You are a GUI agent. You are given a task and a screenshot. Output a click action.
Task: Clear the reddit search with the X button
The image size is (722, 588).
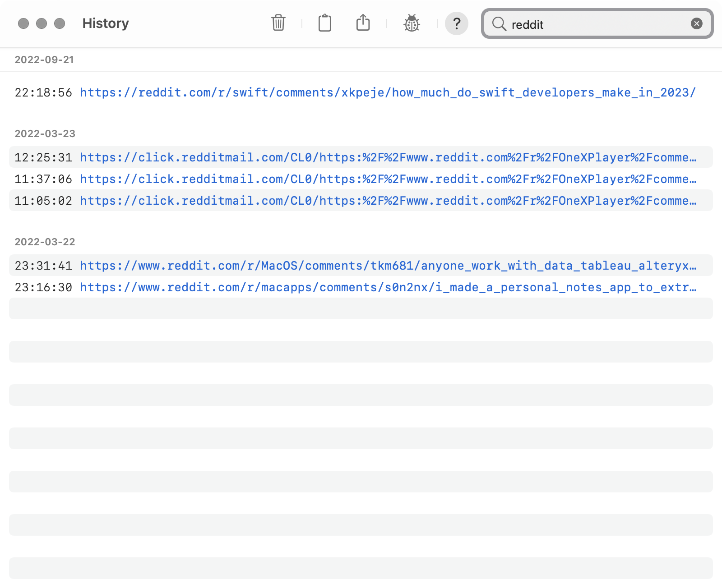click(x=697, y=23)
